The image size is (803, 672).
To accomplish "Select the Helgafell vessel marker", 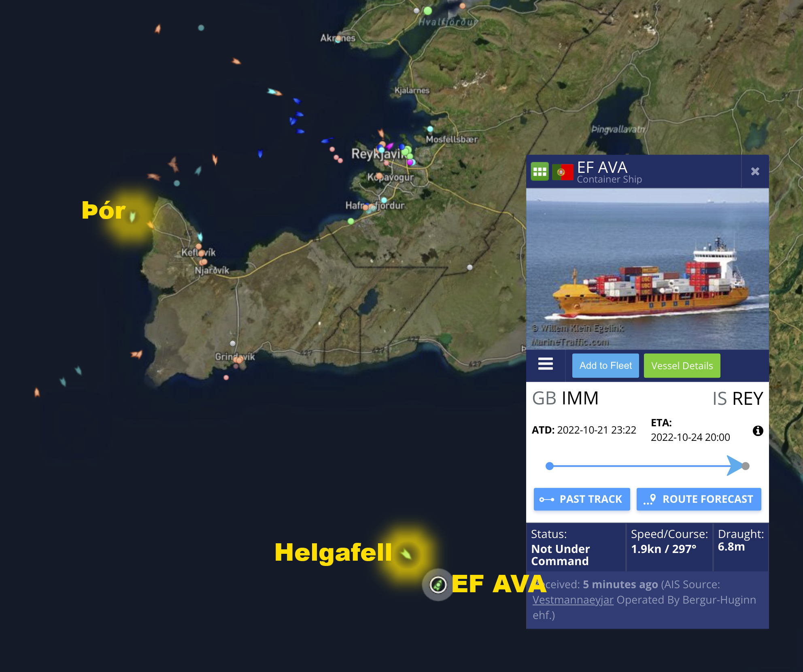I will tap(406, 553).
